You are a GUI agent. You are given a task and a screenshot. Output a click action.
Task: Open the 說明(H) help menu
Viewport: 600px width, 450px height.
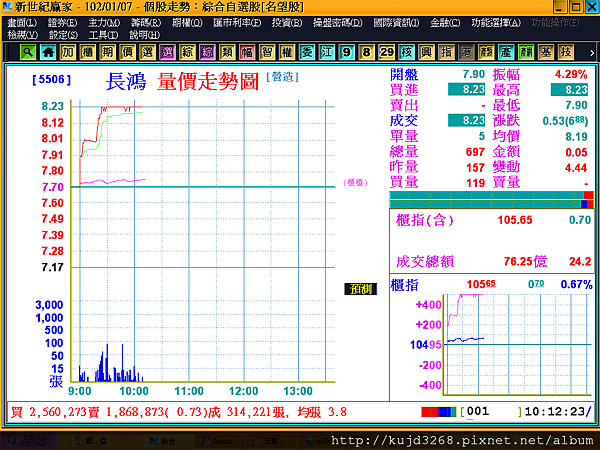[144, 35]
